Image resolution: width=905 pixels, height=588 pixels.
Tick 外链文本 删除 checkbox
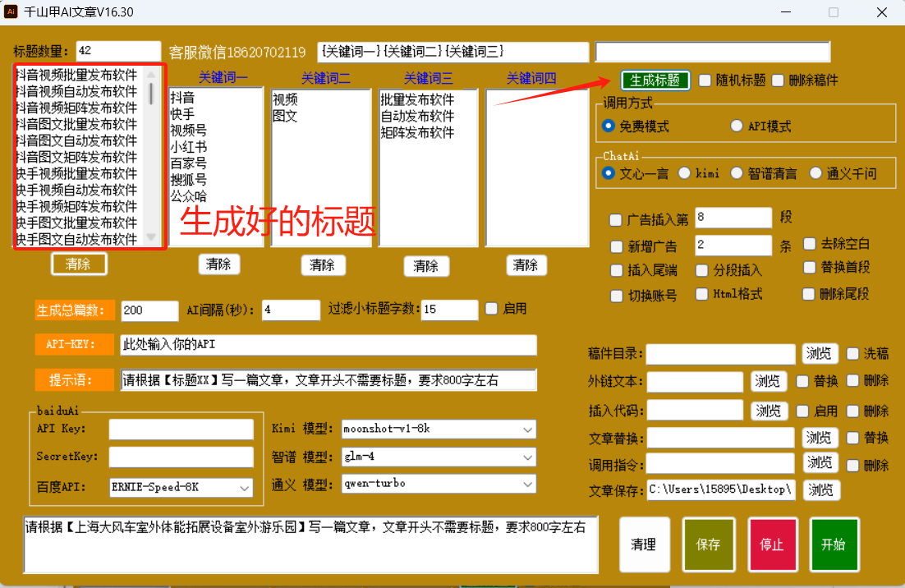point(852,380)
